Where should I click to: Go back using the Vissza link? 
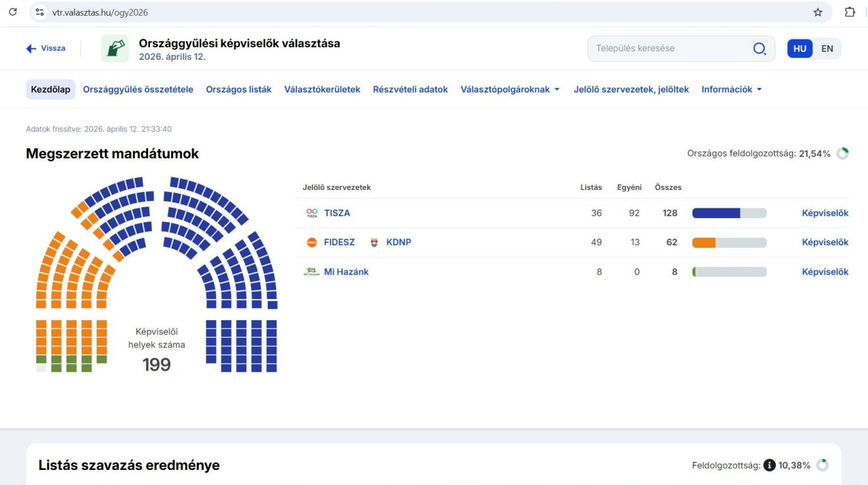[x=46, y=49]
